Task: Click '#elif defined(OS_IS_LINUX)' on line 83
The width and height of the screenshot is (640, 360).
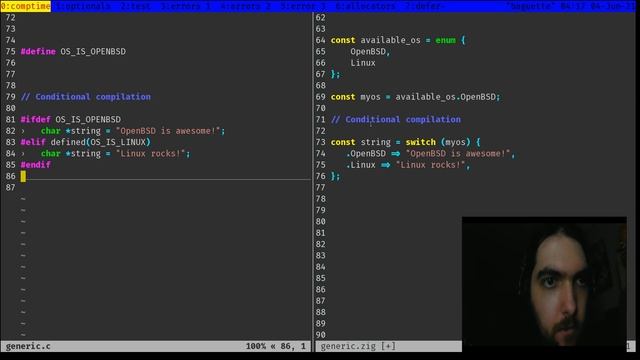Action: (86, 142)
